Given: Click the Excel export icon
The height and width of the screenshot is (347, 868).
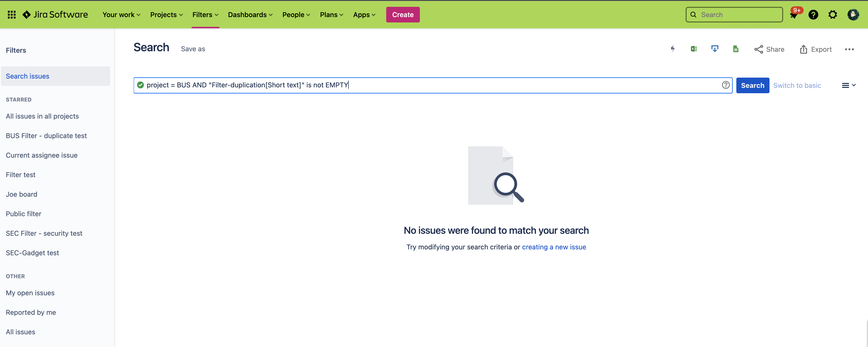Looking at the screenshot, I should [x=694, y=49].
